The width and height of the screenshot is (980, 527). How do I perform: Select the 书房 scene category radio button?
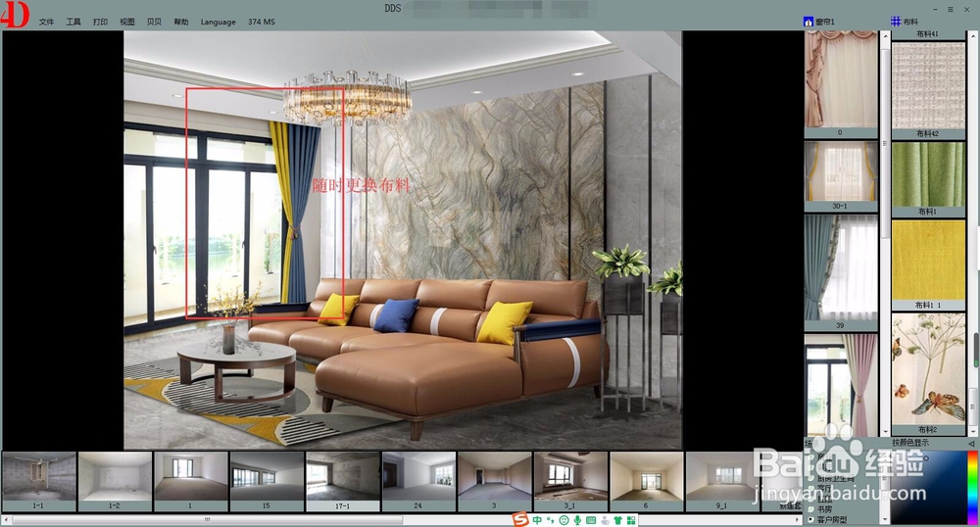pyautogui.click(x=811, y=509)
